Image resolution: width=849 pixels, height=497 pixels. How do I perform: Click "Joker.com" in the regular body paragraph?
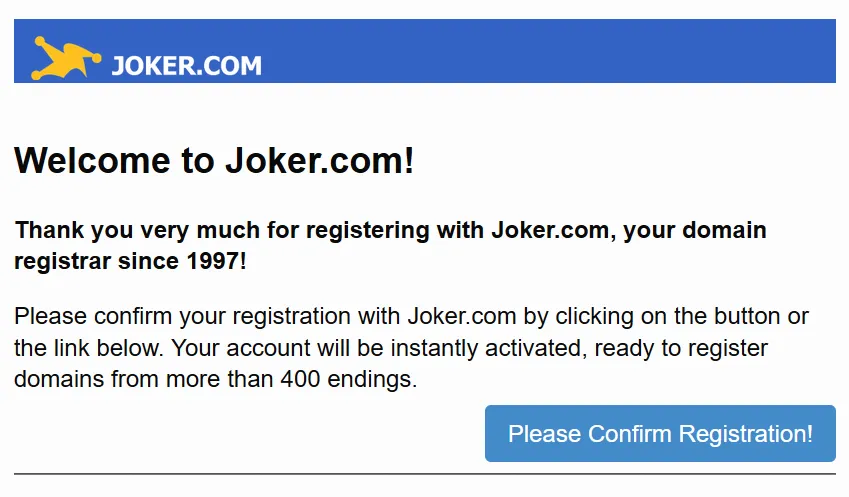click(462, 316)
